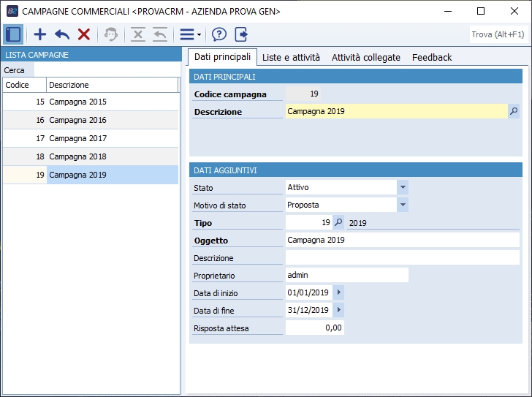Open the Attività collegate tab

(x=365, y=57)
